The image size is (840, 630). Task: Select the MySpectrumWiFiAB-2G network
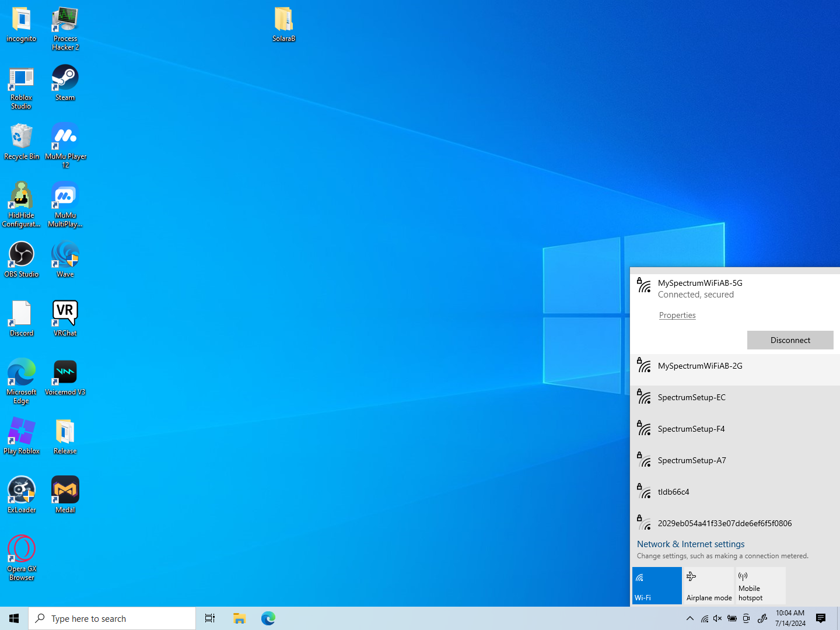(735, 369)
